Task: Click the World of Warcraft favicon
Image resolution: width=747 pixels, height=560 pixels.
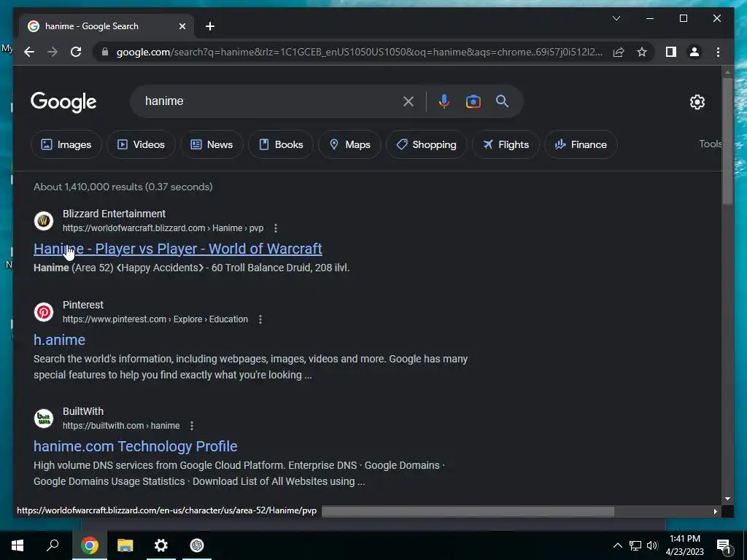Action: pyautogui.click(x=43, y=220)
